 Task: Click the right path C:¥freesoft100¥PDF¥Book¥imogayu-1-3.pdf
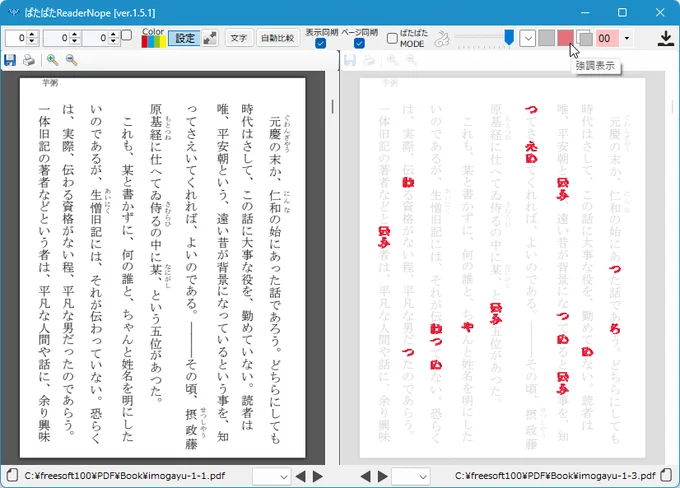click(x=555, y=475)
